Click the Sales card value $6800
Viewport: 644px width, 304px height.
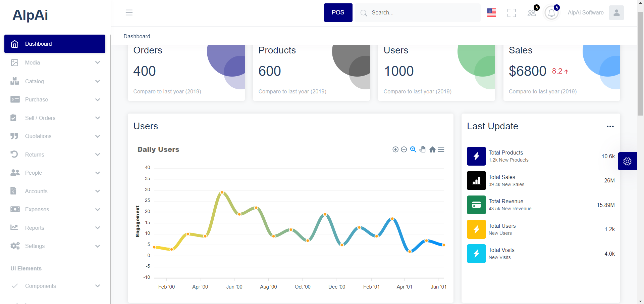[528, 71]
